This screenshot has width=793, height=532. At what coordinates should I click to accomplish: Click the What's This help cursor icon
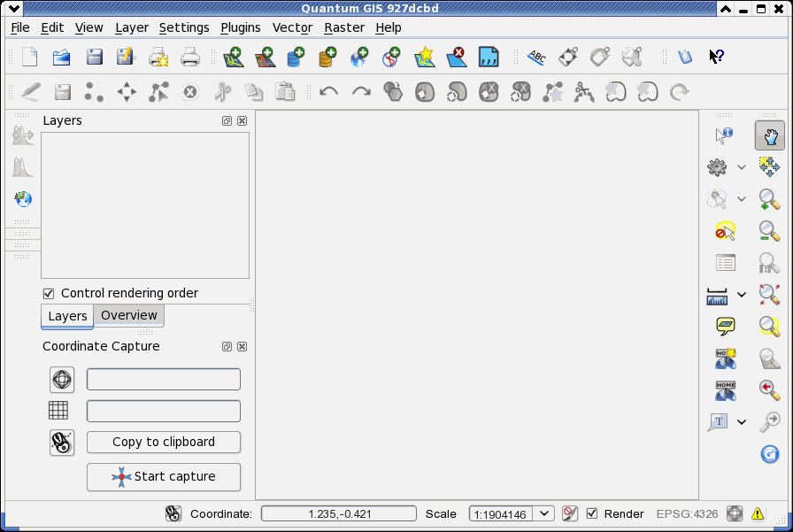pyautogui.click(x=716, y=57)
